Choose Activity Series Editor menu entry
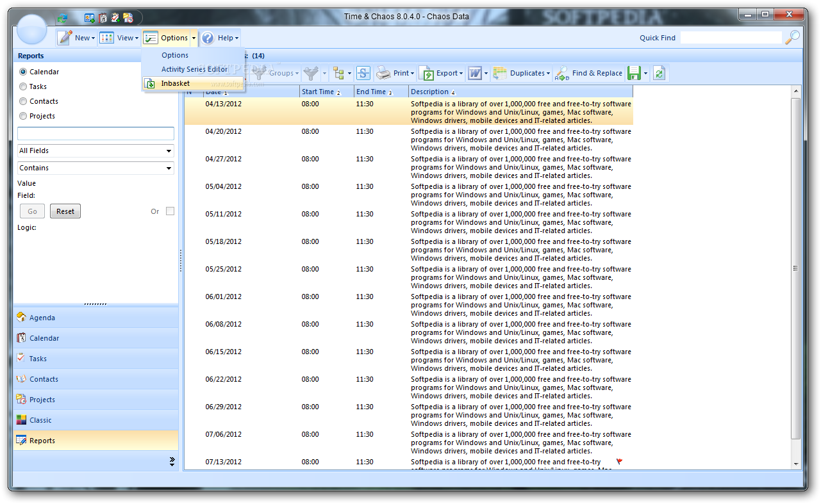The image size is (821, 504). click(194, 69)
